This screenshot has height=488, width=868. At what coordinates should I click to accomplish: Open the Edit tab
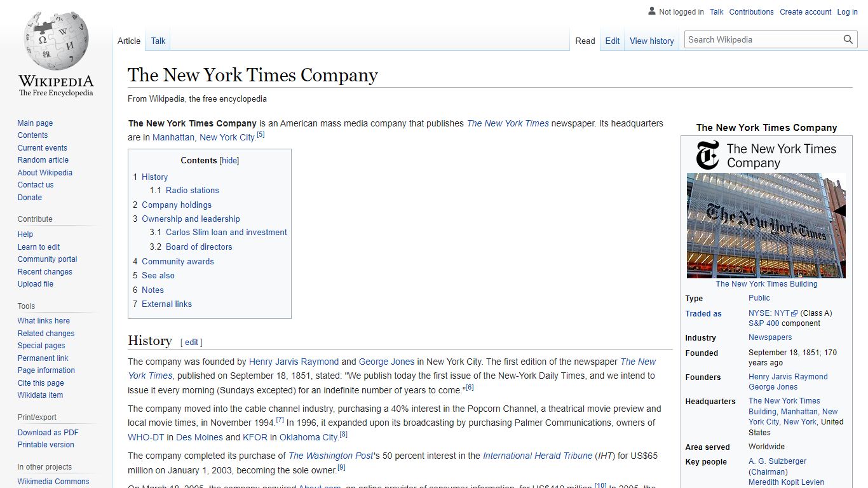[613, 41]
